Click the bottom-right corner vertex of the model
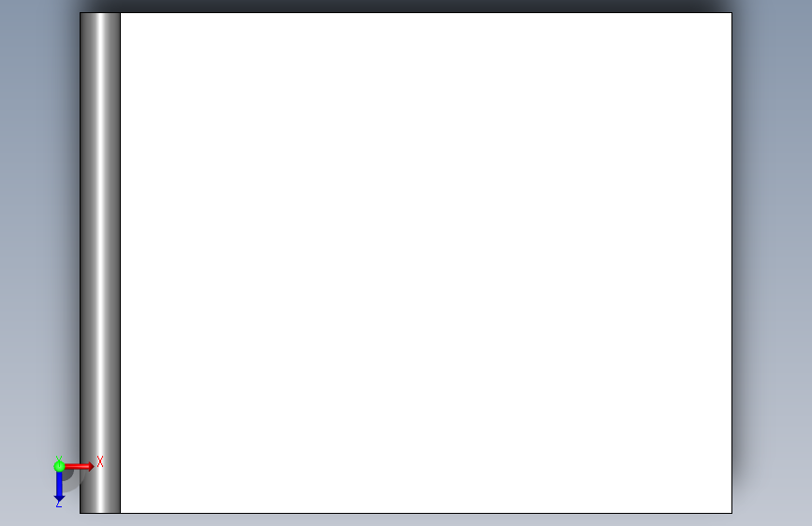The height and width of the screenshot is (526, 812). click(731, 513)
